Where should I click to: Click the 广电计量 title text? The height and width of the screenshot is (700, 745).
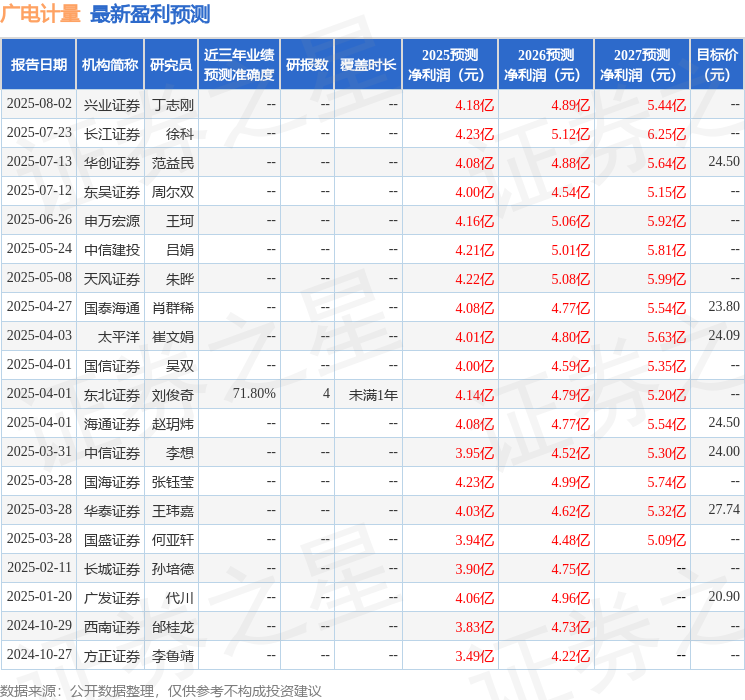tap(40, 14)
